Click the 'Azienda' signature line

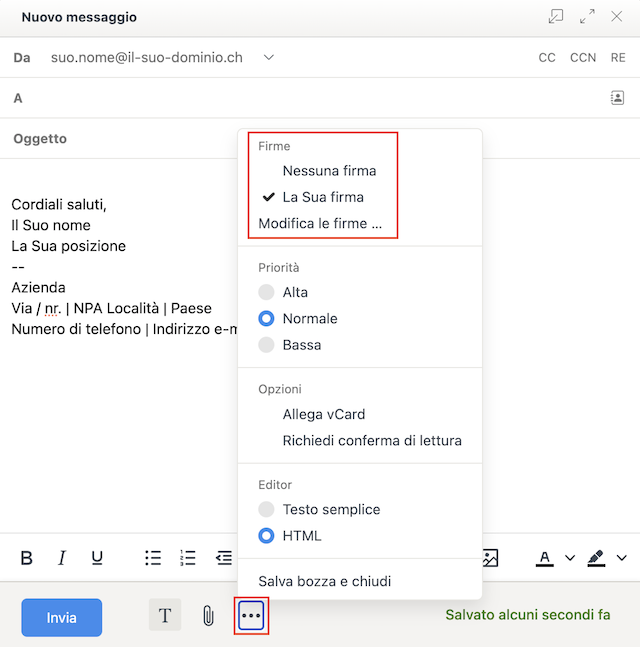[38, 287]
